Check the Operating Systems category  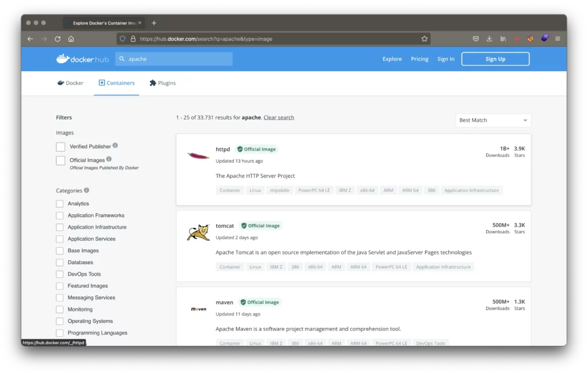(60, 321)
